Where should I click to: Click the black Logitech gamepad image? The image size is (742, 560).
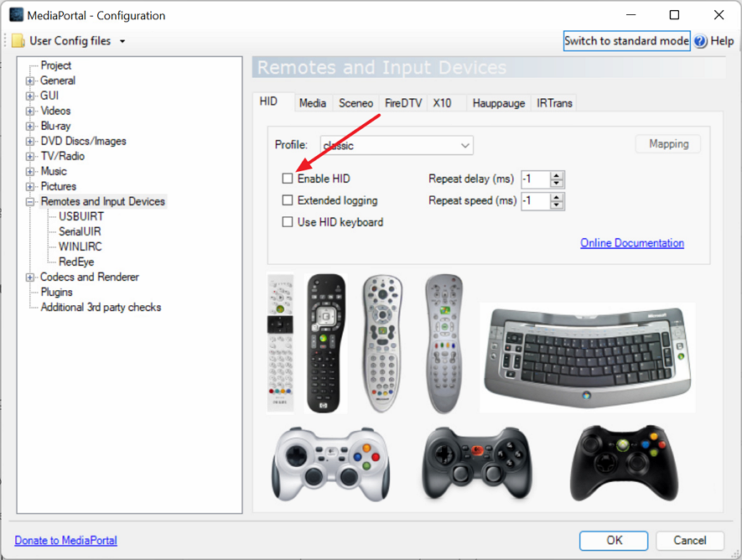(477, 463)
